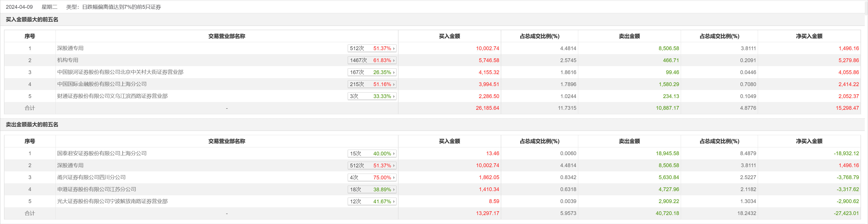Click the 3次 33.33% badge arrow
Image resolution: width=868 pixels, height=224 pixels.
coord(393,97)
